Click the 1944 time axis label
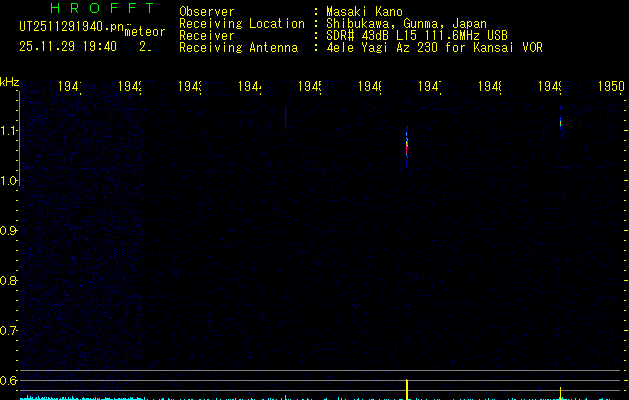 (x=250, y=86)
